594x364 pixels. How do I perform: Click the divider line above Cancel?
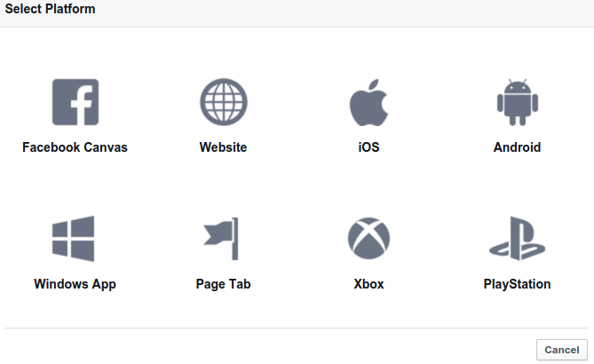tap(297, 328)
